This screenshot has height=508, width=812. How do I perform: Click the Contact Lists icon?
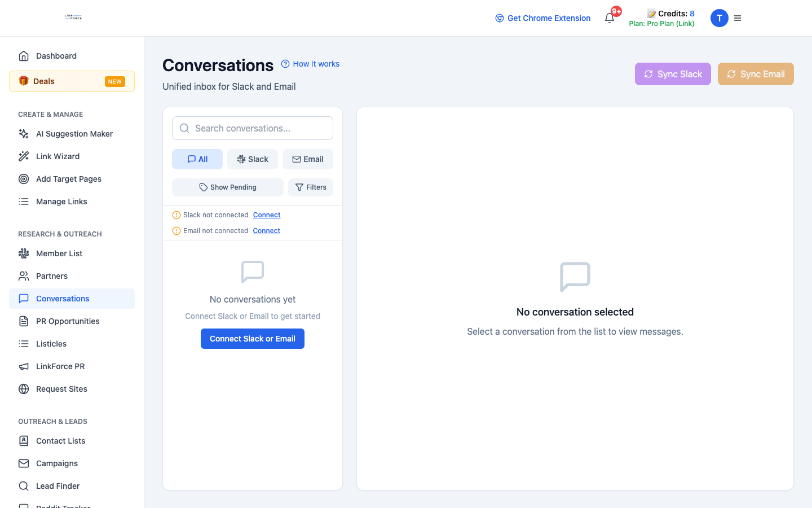(x=24, y=441)
